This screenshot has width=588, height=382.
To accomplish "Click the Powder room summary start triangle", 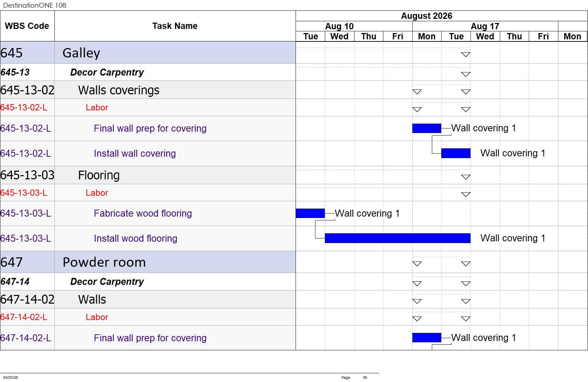I will 417,264.
